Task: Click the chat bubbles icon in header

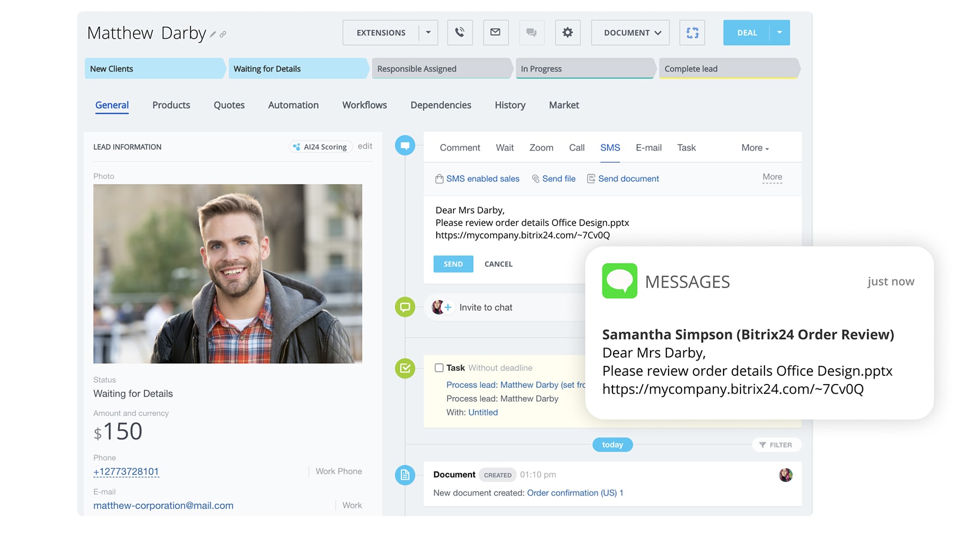Action: coord(531,33)
